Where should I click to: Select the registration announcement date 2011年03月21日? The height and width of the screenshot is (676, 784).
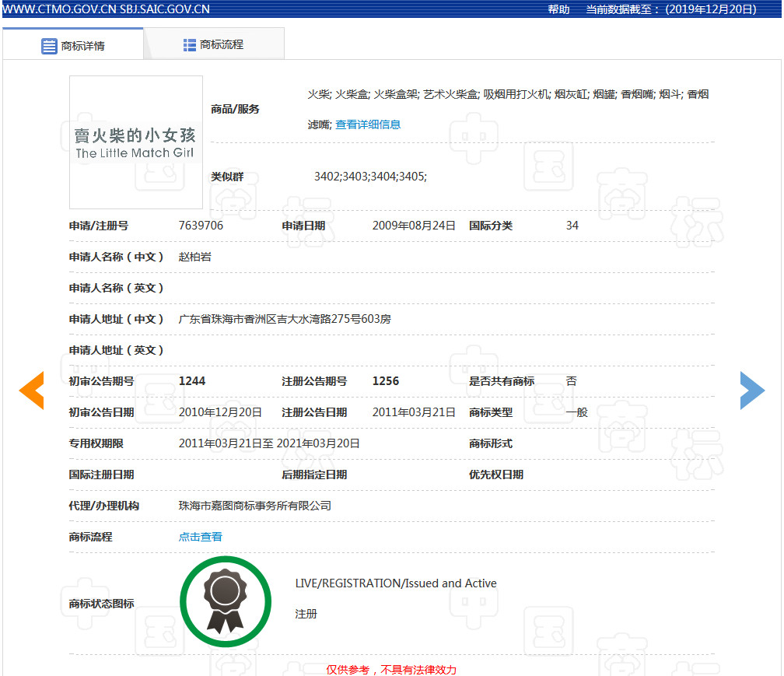(414, 412)
